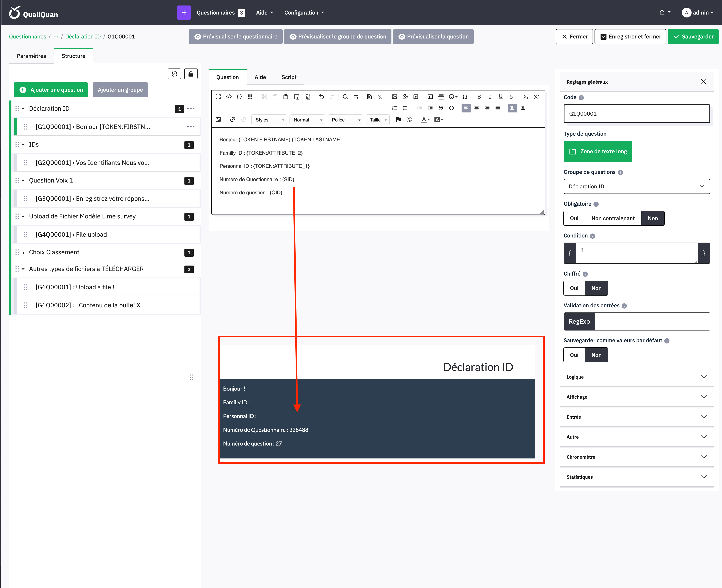This screenshot has width=722, height=588.
Task: Switch to the Paramètres tab
Action: [x=31, y=56]
